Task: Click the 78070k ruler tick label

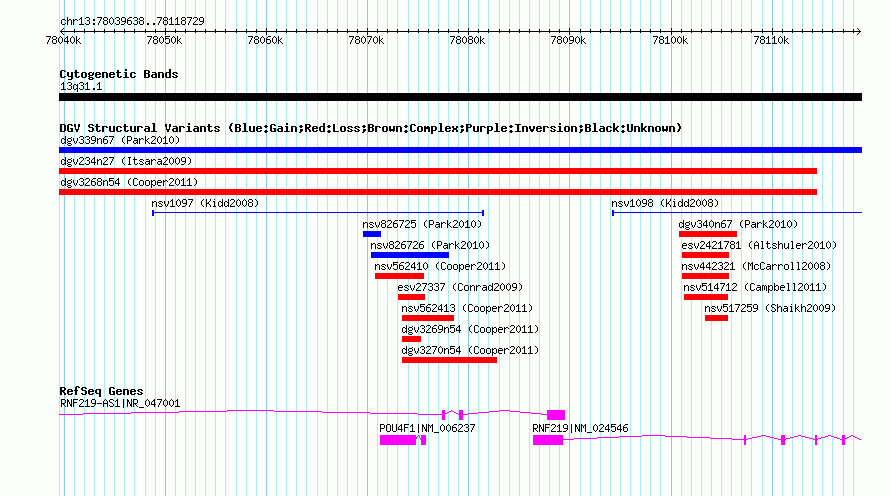Action: 366,40
